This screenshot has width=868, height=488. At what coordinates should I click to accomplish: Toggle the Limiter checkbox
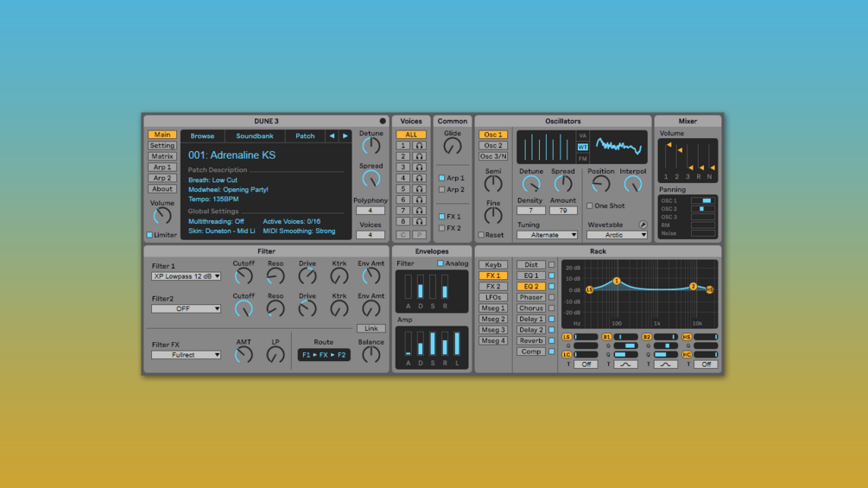149,235
